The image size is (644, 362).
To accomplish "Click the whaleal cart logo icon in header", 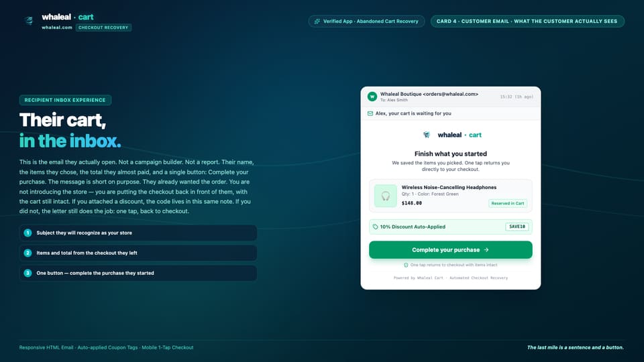I will pos(28,21).
